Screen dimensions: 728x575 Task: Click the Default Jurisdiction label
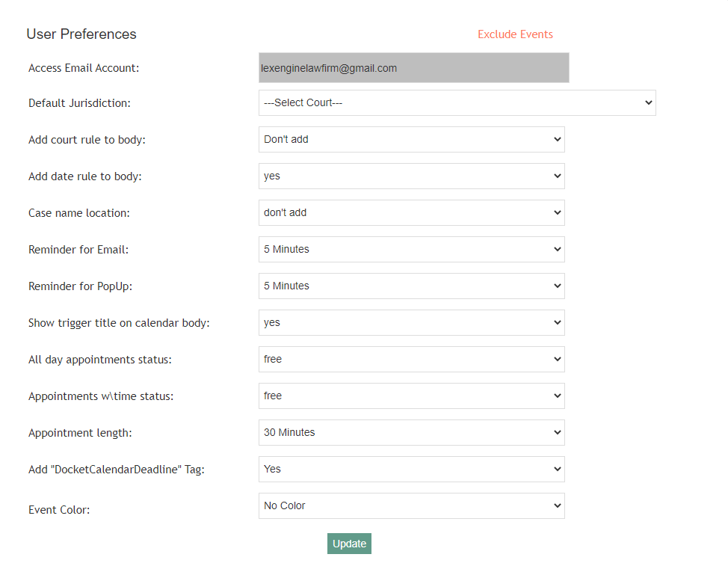(x=79, y=103)
